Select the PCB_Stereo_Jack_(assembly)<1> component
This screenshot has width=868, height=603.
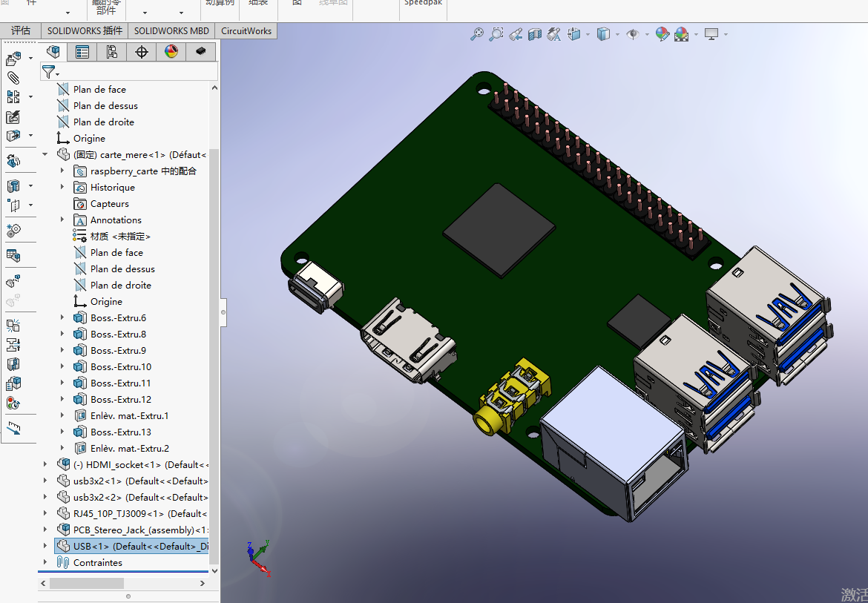pyautogui.click(x=132, y=530)
